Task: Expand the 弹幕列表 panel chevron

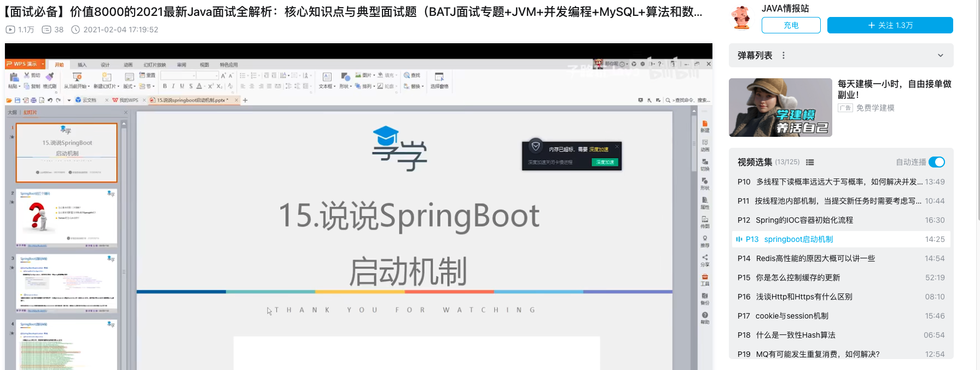Action: (x=940, y=55)
